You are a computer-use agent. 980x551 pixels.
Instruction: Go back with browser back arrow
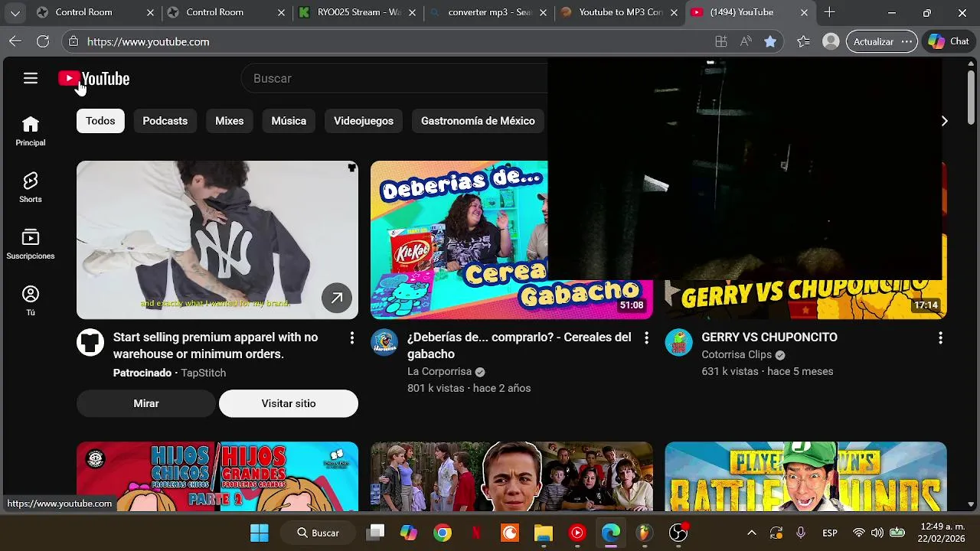(15, 41)
